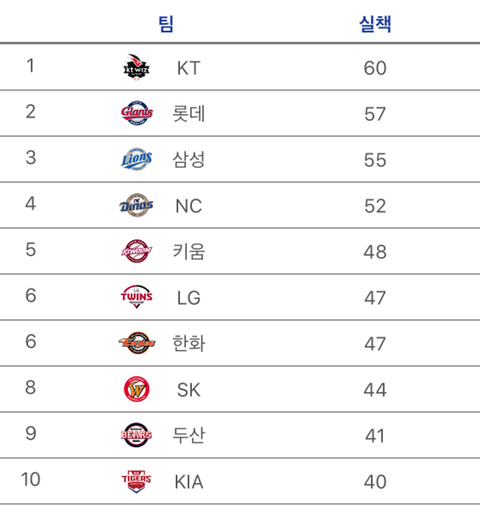Select the Samsung Lions logo
This screenshot has height=510, width=480.
click(x=137, y=159)
